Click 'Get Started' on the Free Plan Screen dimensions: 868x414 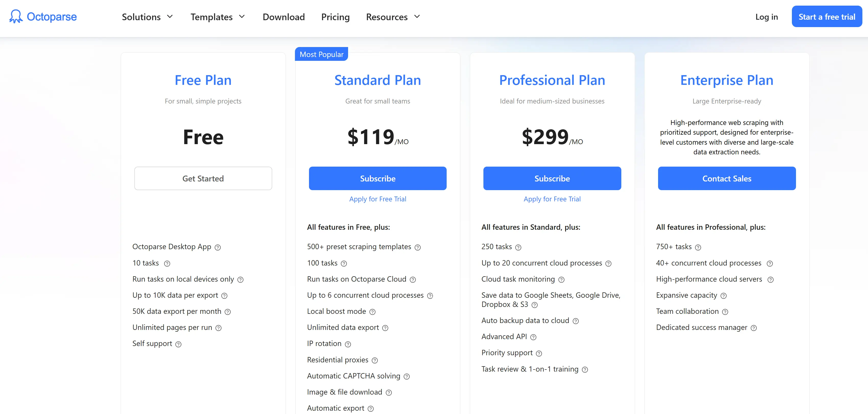tap(203, 178)
